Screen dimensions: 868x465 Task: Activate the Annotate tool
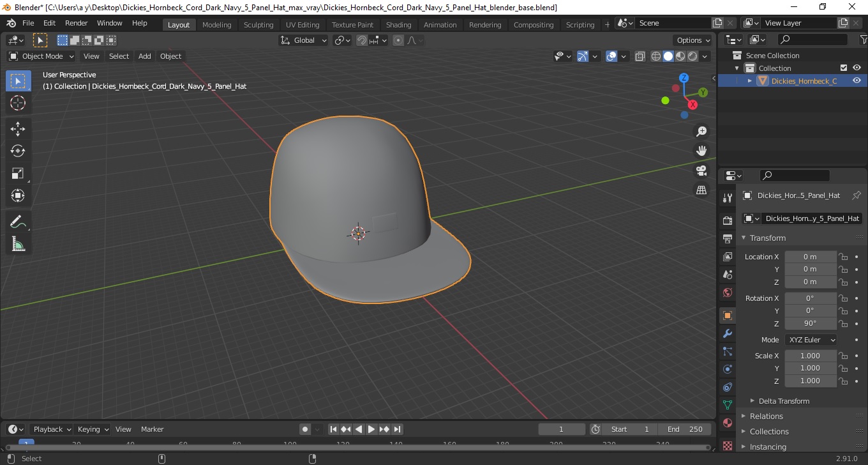click(x=18, y=222)
